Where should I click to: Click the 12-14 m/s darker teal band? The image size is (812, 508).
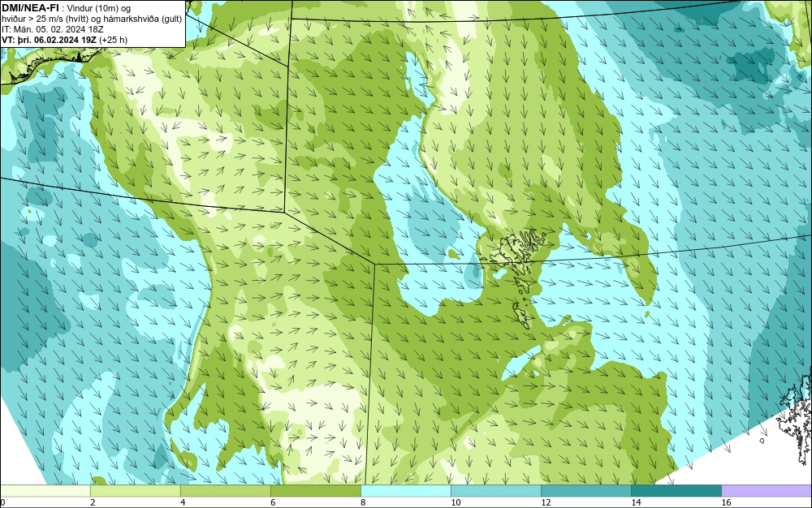point(585,490)
